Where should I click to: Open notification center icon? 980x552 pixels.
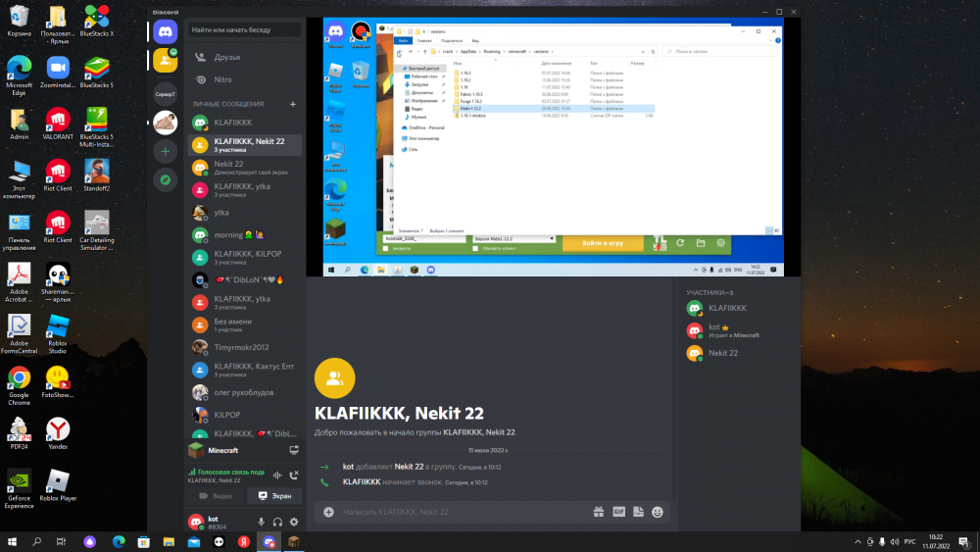(x=964, y=542)
